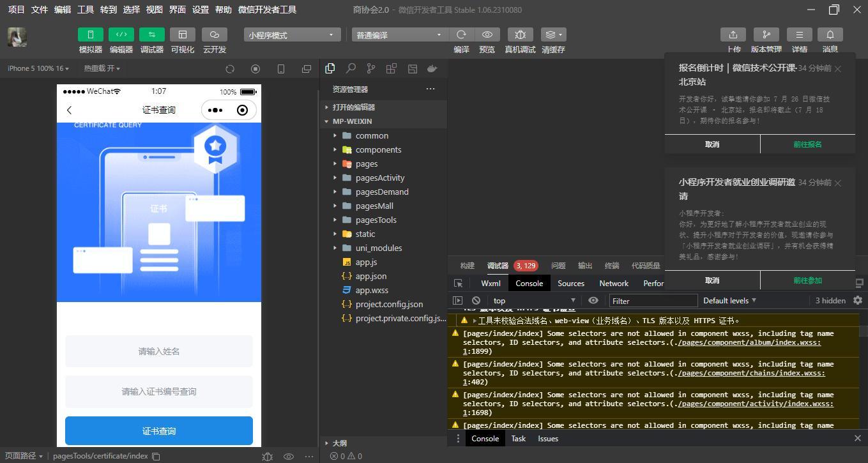Image resolution: width=868 pixels, height=463 pixels.
Task: Toggle the 调试器 debugger panel button
Action: tap(152, 34)
